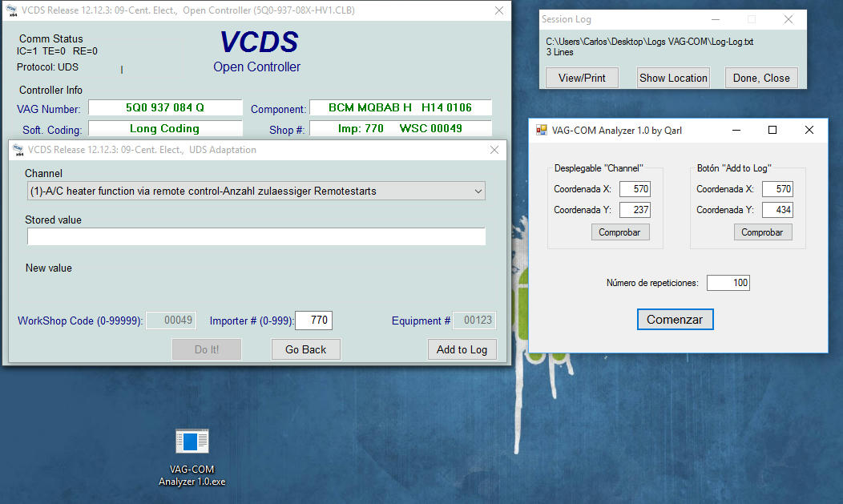This screenshot has height=504, width=843.
Task: Maximize the VAG-COM Analyzer window
Action: (x=772, y=130)
